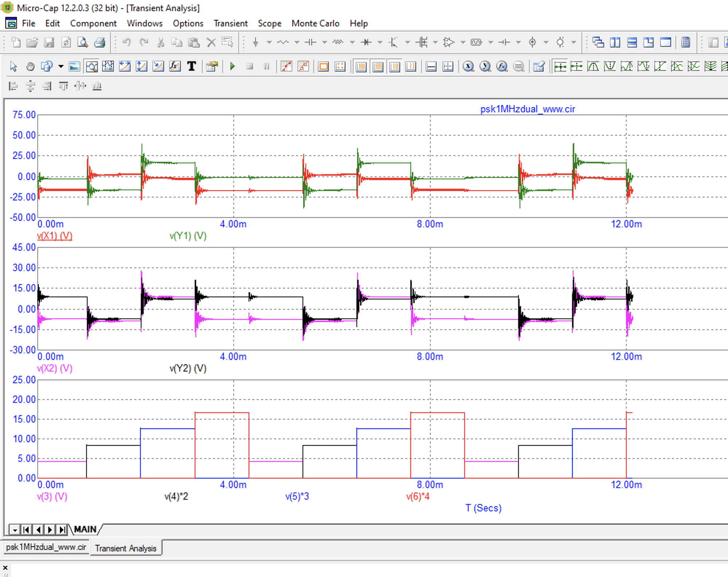Viewport: 728px width, 577px height.
Task: Select the v(Y1) (V) waveform label
Action: tap(188, 236)
